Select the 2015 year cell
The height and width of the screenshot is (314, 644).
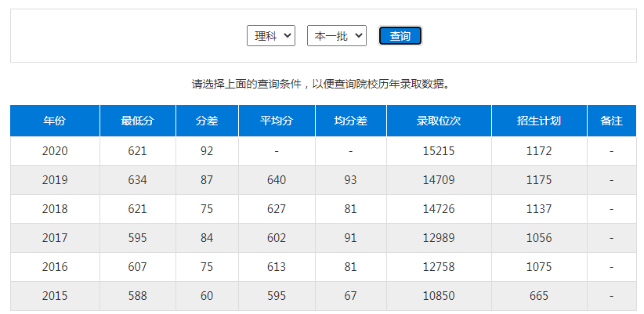click(55, 296)
